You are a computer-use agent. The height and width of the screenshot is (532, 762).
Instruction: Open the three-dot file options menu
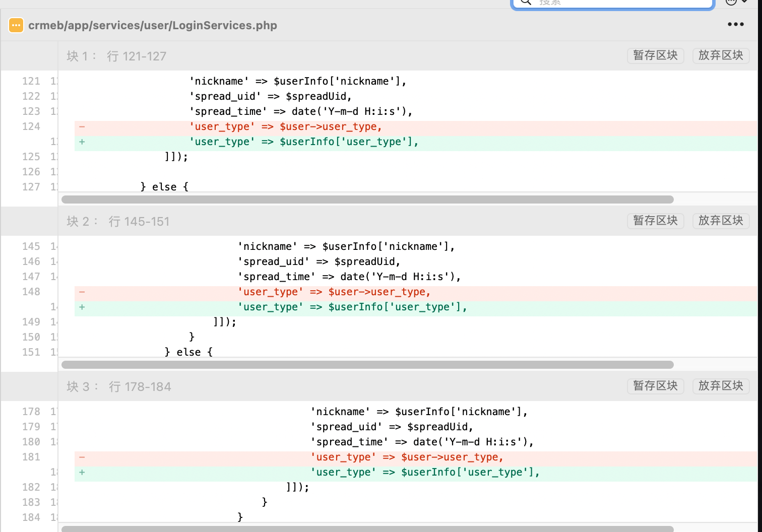click(735, 24)
